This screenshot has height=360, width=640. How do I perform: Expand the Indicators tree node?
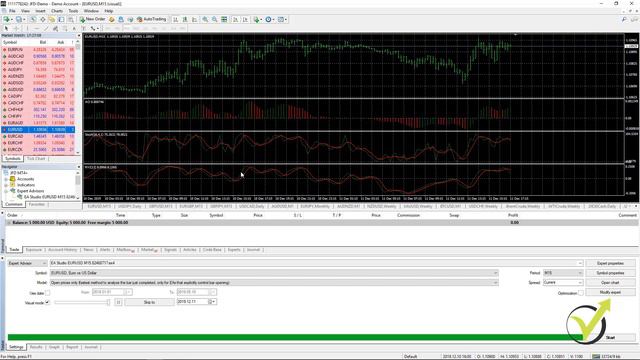6,185
